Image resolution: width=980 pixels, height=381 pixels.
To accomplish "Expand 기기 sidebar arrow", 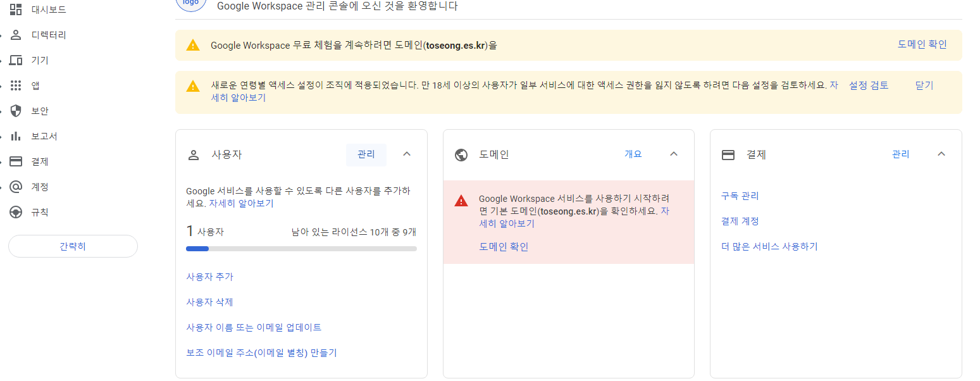I will [x=2, y=60].
